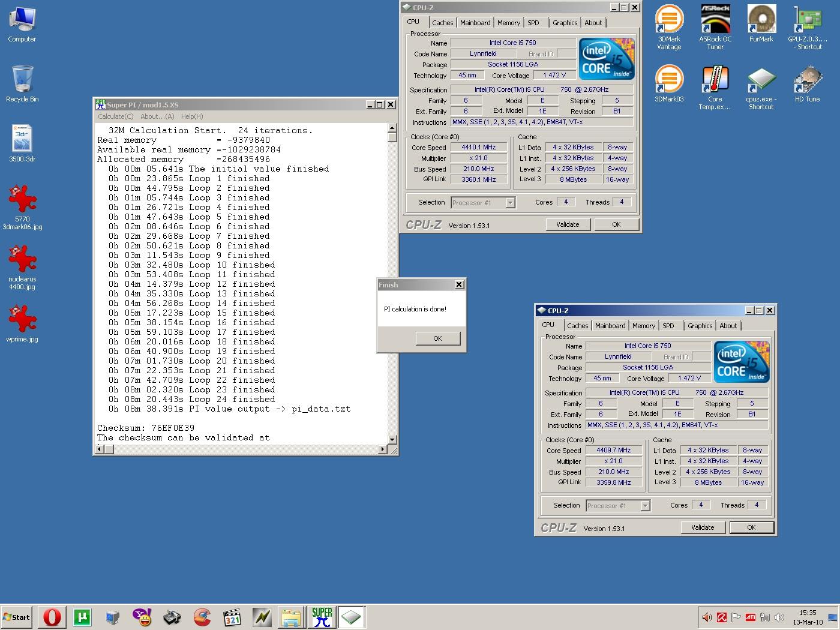Switch to About tab in top CPU-Z
This screenshot has height=630, width=840.
click(x=593, y=23)
